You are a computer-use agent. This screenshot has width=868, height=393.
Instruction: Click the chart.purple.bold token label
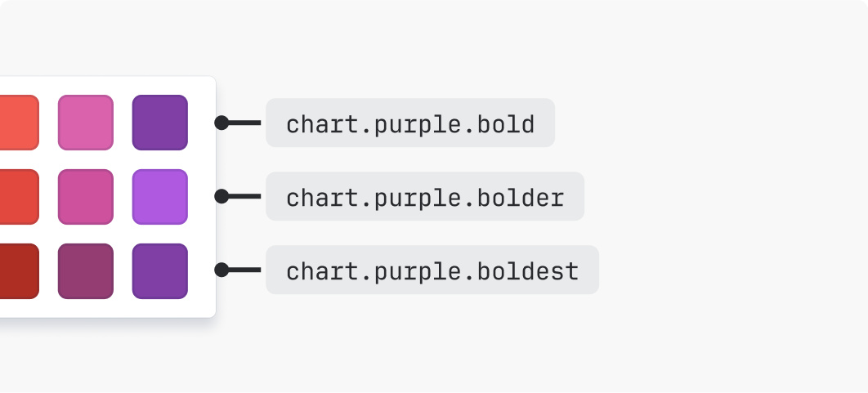[x=410, y=123]
